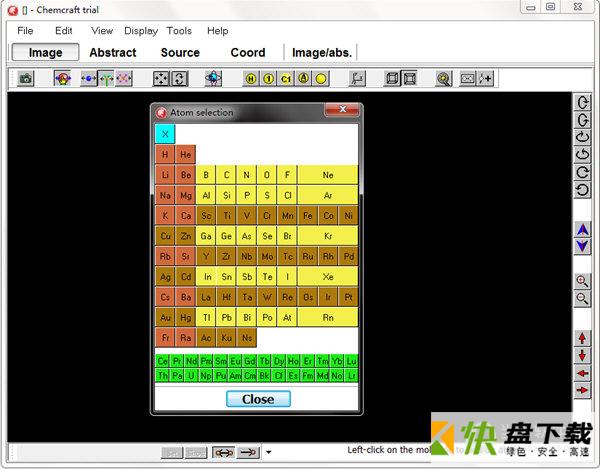
Task: Switch to the Abstract tab
Action: pos(113,52)
